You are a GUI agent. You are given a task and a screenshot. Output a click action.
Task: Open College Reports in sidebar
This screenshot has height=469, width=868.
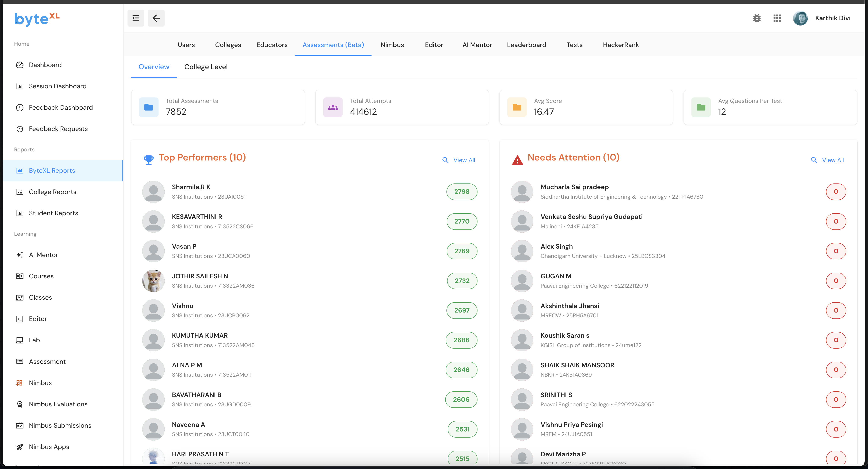[52, 192]
